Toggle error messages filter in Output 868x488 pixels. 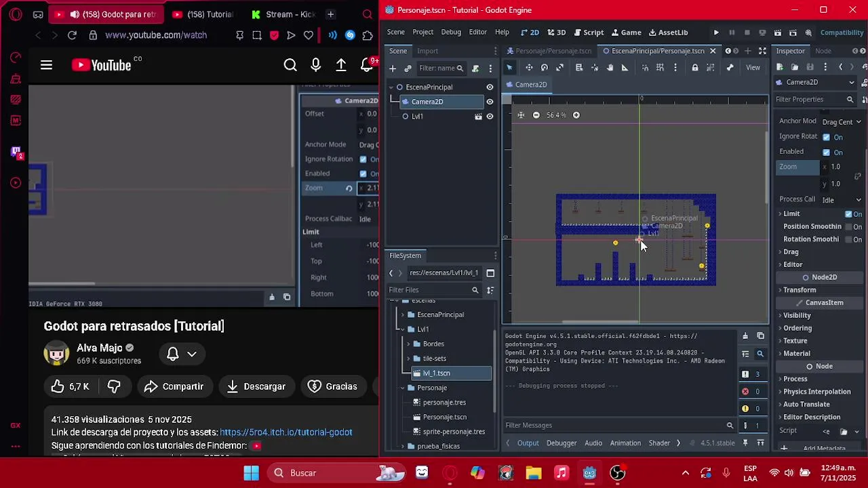[751, 392]
